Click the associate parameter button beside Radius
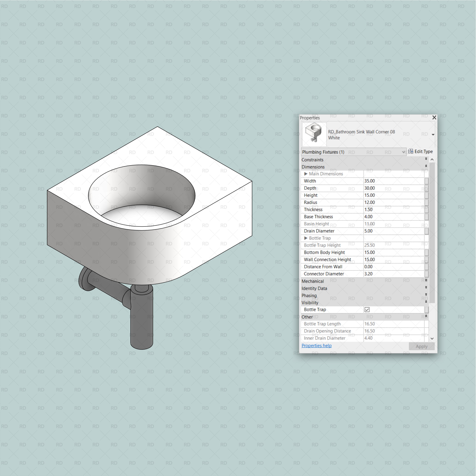476x476 pixels. click(x=426, y=202)
